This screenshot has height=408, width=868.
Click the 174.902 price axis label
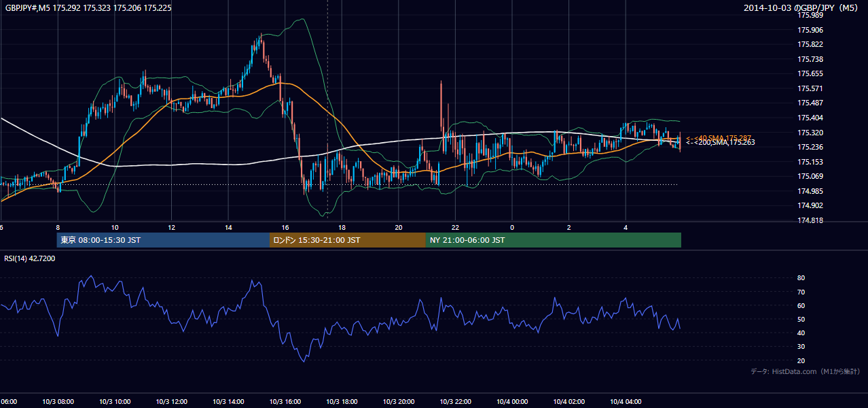tap(810, 205)
